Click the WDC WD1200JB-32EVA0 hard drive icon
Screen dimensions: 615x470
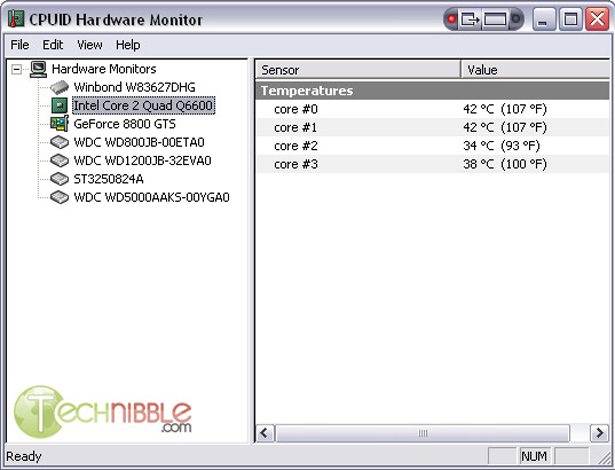(x=60, y=160)
